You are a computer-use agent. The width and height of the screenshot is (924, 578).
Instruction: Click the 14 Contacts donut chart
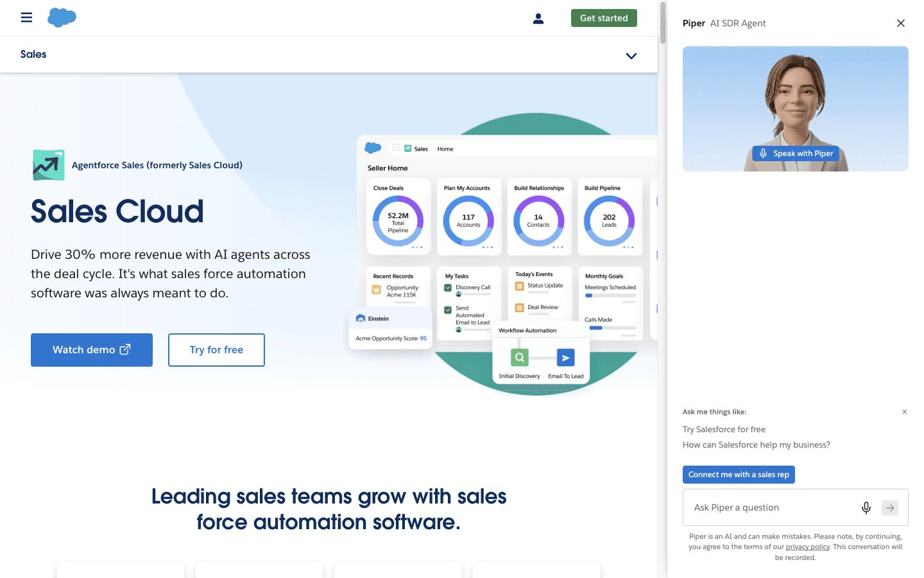538,221
